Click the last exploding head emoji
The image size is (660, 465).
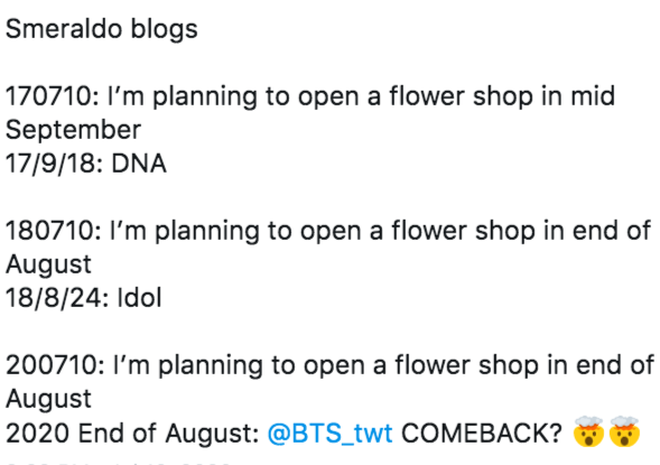click(625, 432)
